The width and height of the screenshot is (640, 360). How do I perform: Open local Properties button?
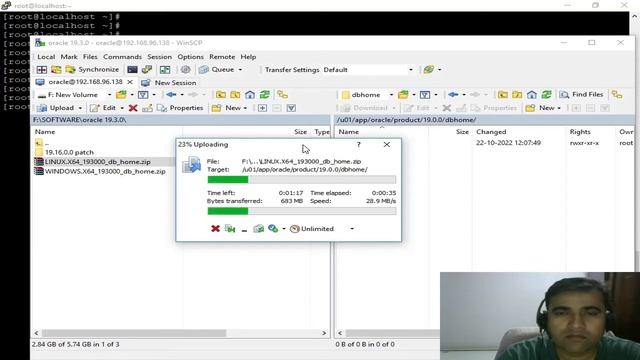tap(180, 108)
